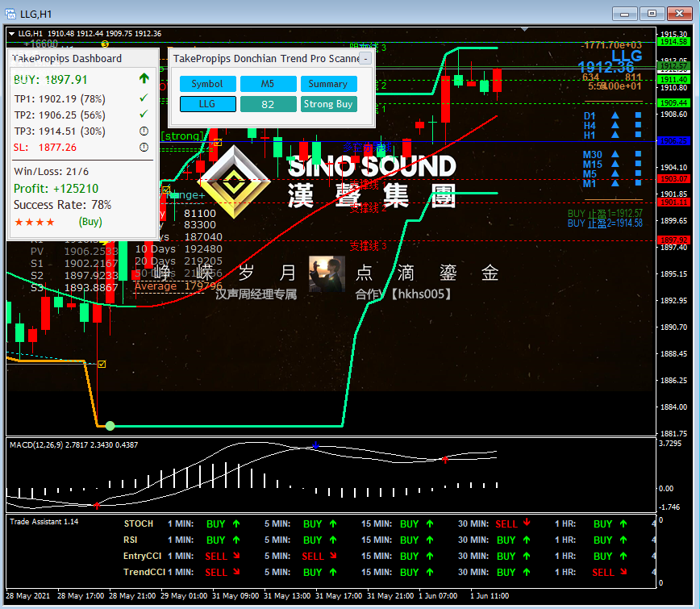700x609 pixels.
Task: Click the STOCH 30 MIN red down arrow
Action: [x=527, y=522]
